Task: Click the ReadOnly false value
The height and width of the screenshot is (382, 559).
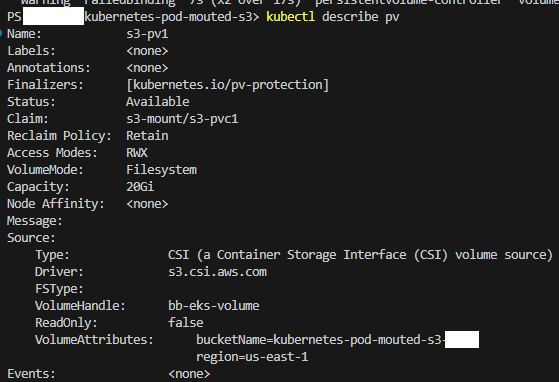Action: pos(186,323)
